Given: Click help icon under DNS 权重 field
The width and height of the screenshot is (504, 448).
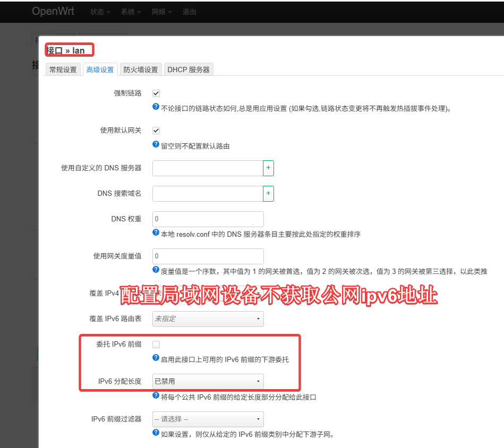Looking at the screenshot, I should click(156, 232).
